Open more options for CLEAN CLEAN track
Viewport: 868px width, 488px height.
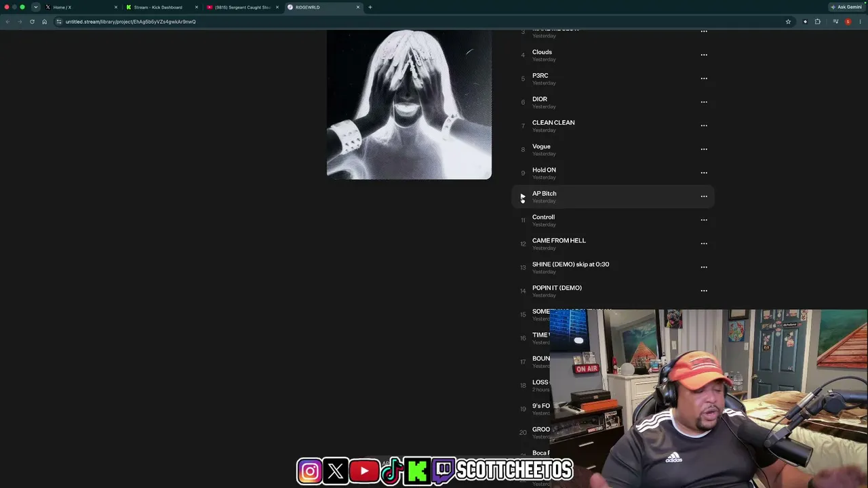click(x=704, y=125)
